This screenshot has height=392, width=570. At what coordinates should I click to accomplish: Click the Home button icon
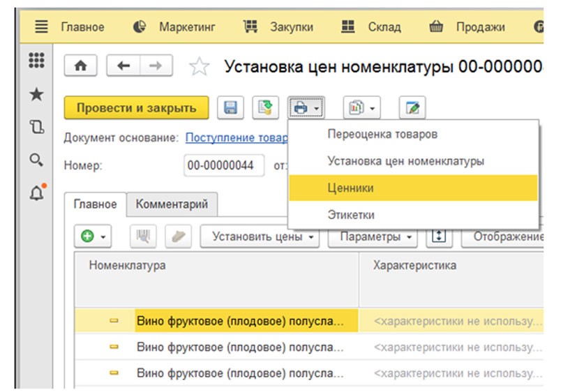click(80, 66)
